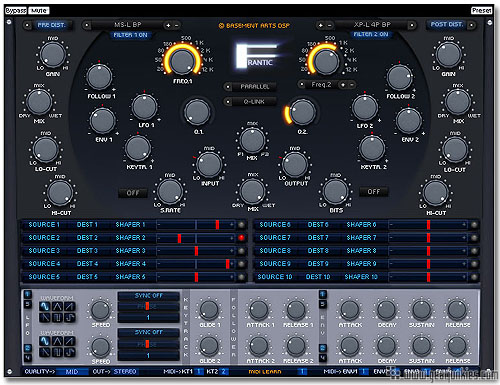The width and height of the screenshot is (500, 385).
Task: Click the round LED left of PARALLEL
Action: [228, 87]
